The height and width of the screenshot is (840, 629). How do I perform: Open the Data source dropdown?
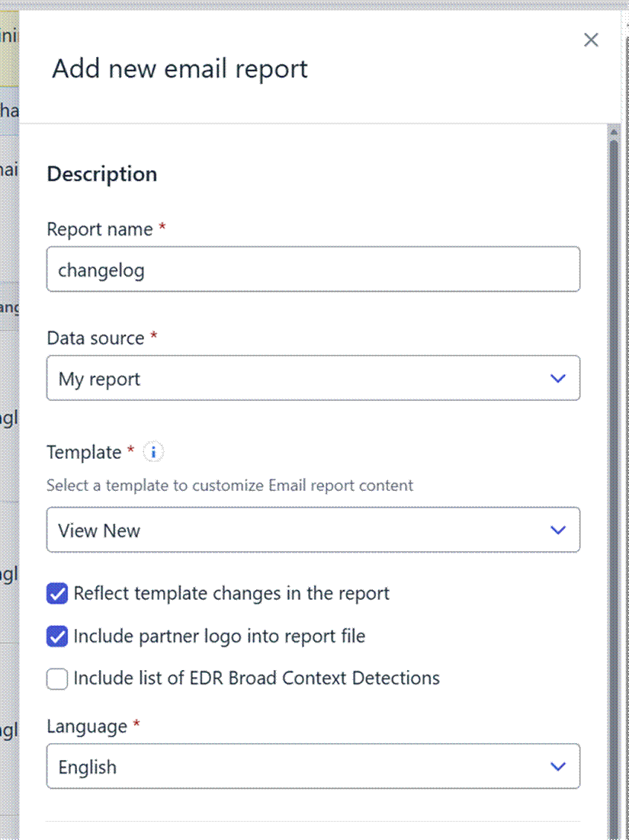[313, 377]
